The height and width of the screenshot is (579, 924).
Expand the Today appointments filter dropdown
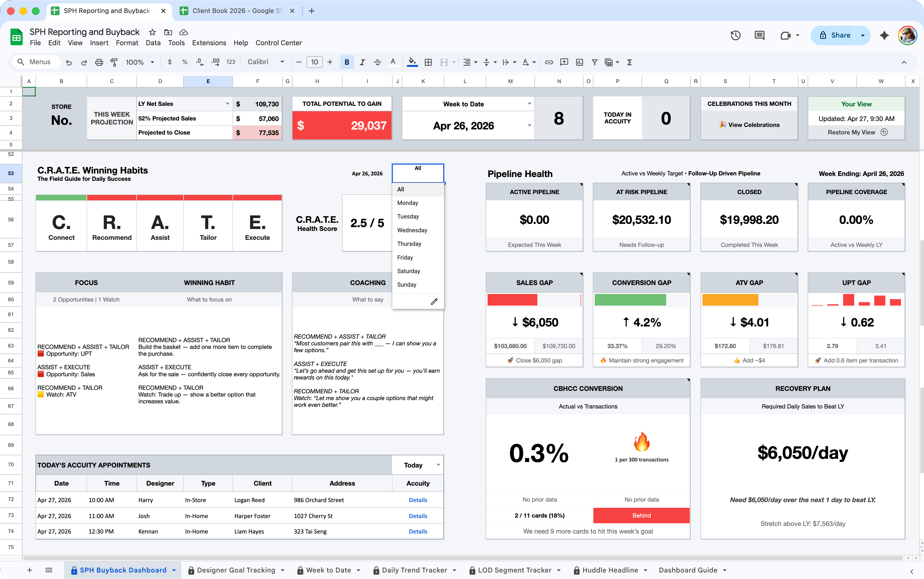coord(438,465)
